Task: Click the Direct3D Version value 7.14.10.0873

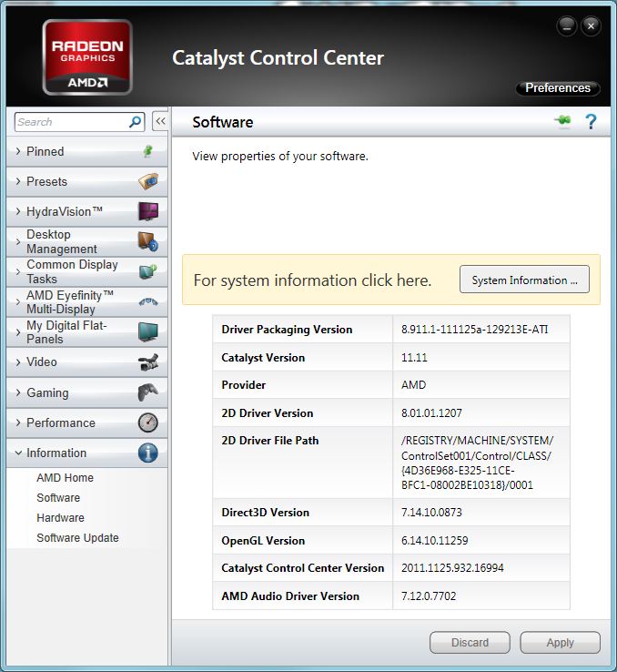Action: pos(431,512)
